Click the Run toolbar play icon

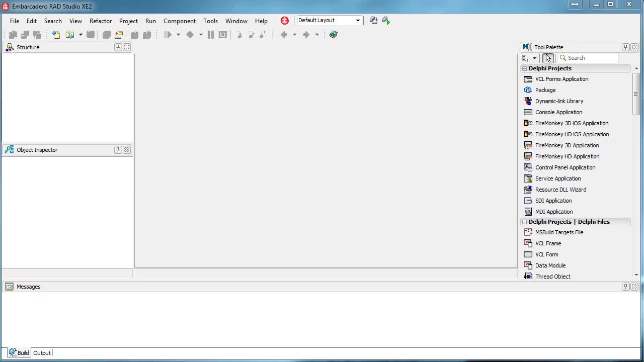tap(168, 35)
